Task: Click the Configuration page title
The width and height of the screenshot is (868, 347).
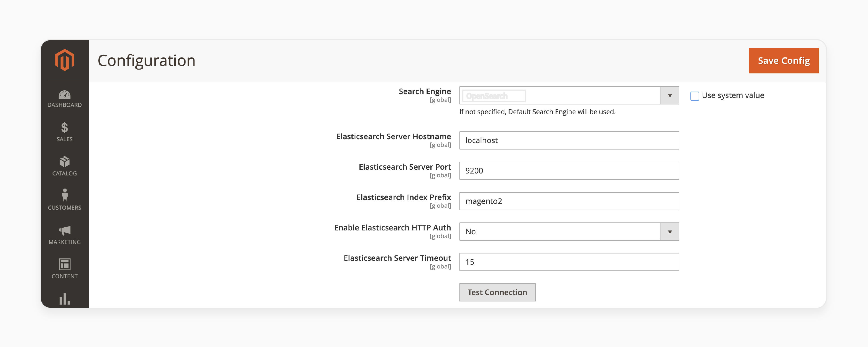Action: click(146, 61)
